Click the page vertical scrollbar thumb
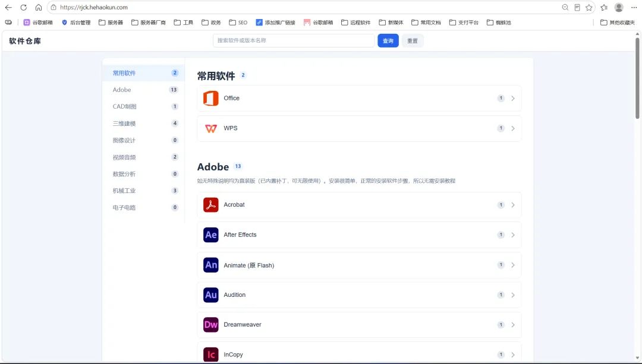Screen dimensions: 642x364 [x=637, y=78]
